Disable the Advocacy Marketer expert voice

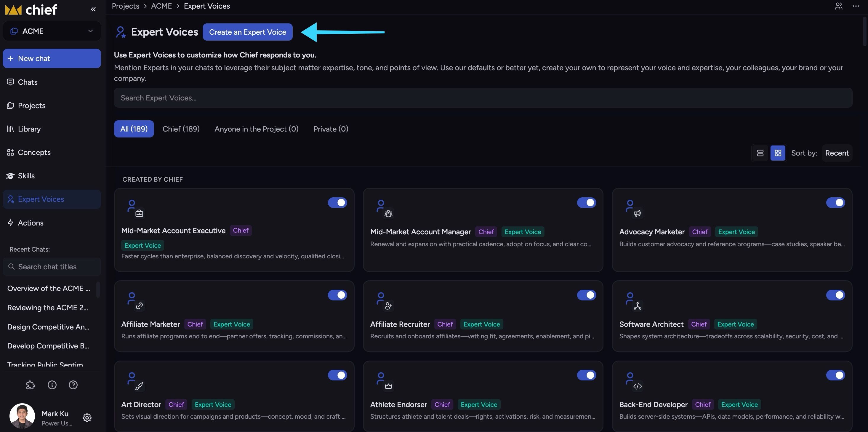(x=835, y=203)
